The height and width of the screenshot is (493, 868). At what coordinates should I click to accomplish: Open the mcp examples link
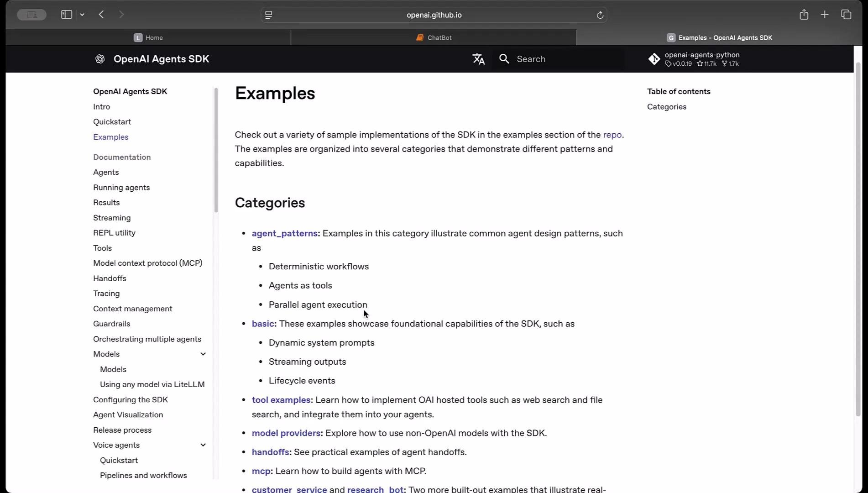(261, 471)
